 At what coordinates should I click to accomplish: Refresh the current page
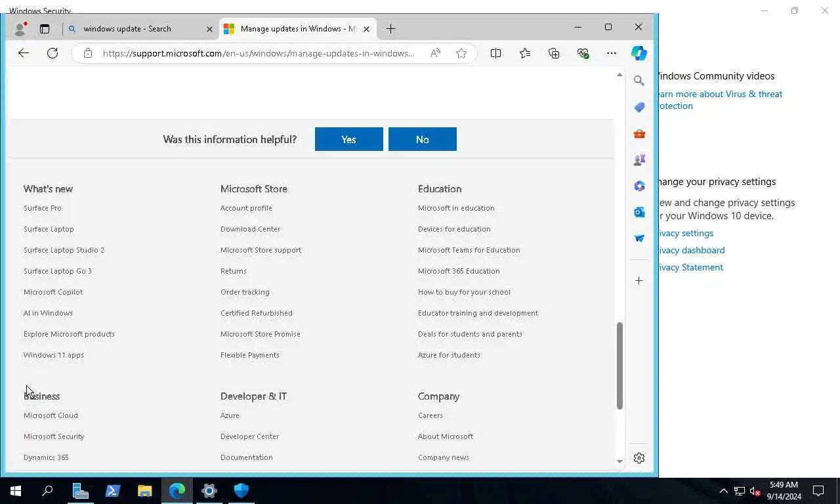52,53
